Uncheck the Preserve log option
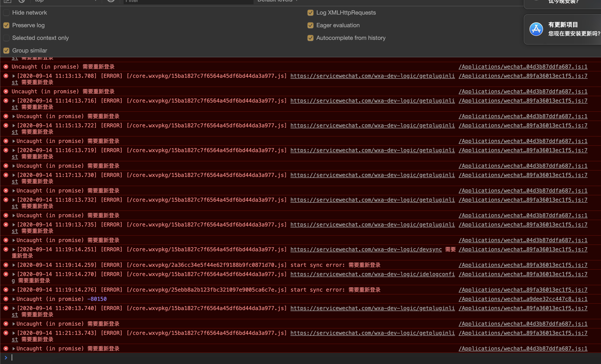This screenshot has height=364, width=601. click(x=6, y=25)
